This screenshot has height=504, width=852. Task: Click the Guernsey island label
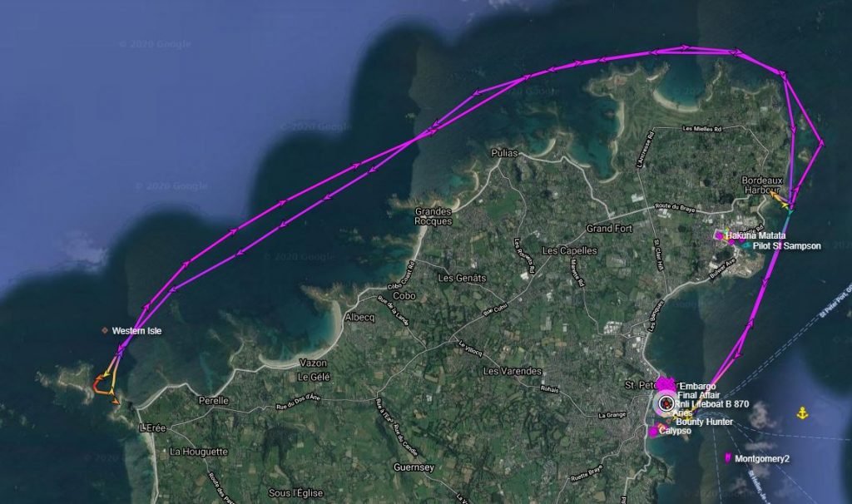(x=414, y=467)
